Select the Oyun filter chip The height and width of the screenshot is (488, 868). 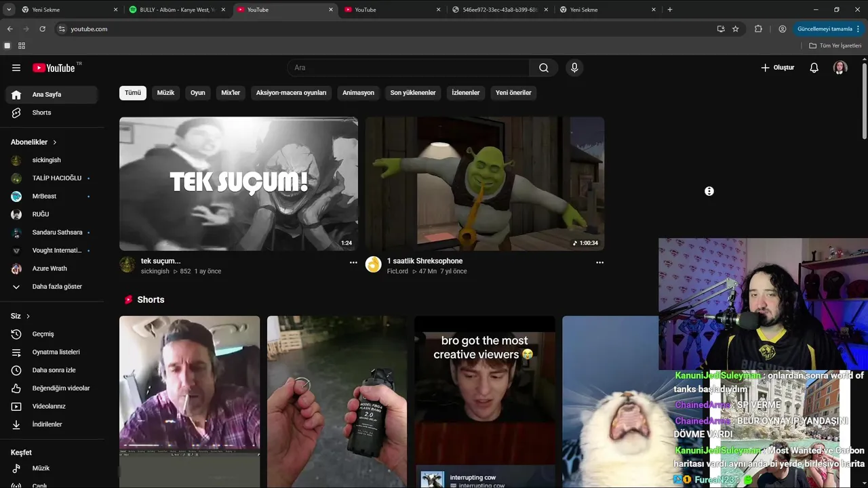[x=198, y=93]
